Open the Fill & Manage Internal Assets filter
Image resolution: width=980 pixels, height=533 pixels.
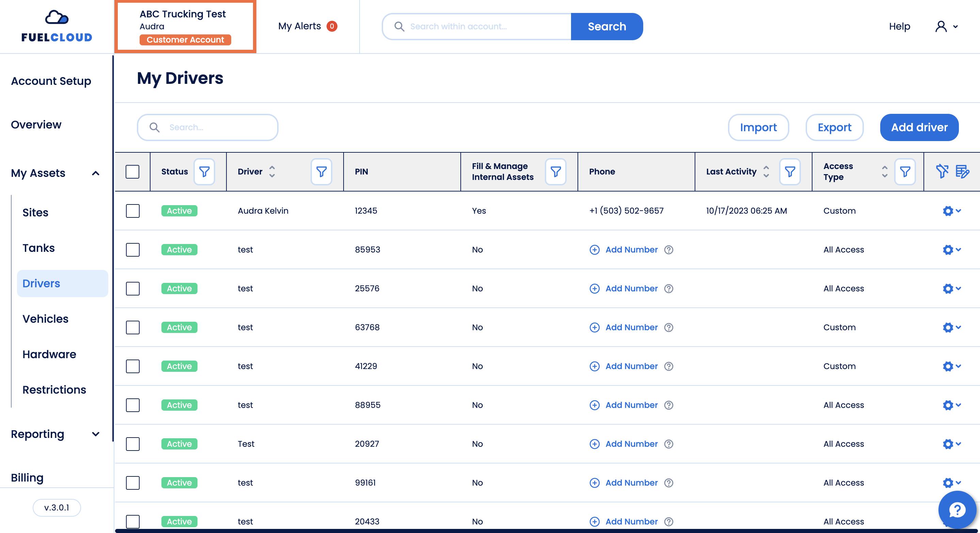click(556, 172)
